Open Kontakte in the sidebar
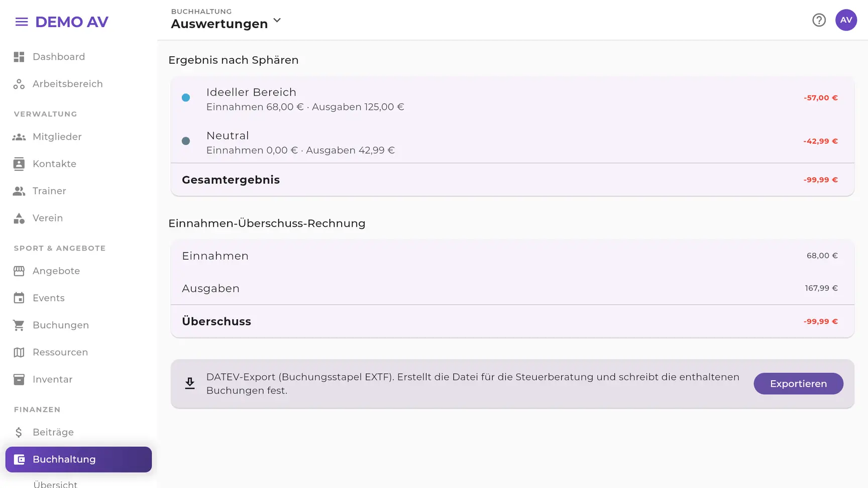Image resolution: width=868 pixels, height=488 pixels. click(78, 164)
